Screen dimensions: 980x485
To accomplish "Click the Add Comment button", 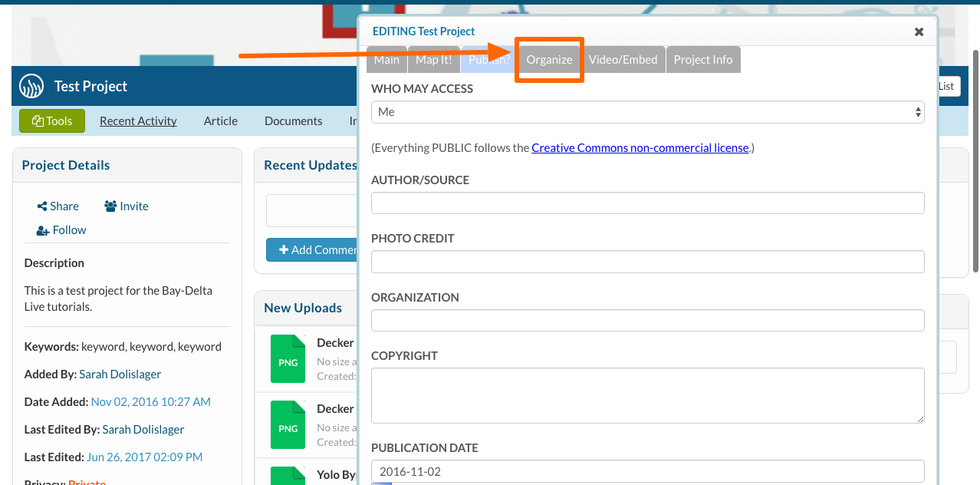I will [x=313, y=249].
